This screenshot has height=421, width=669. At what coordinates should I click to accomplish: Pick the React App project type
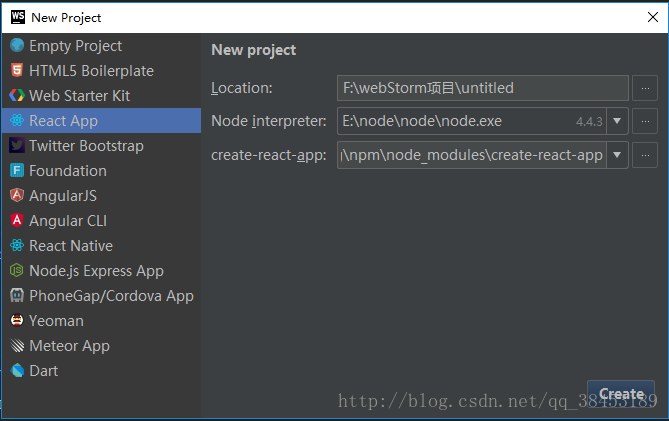tap(102, 120)
